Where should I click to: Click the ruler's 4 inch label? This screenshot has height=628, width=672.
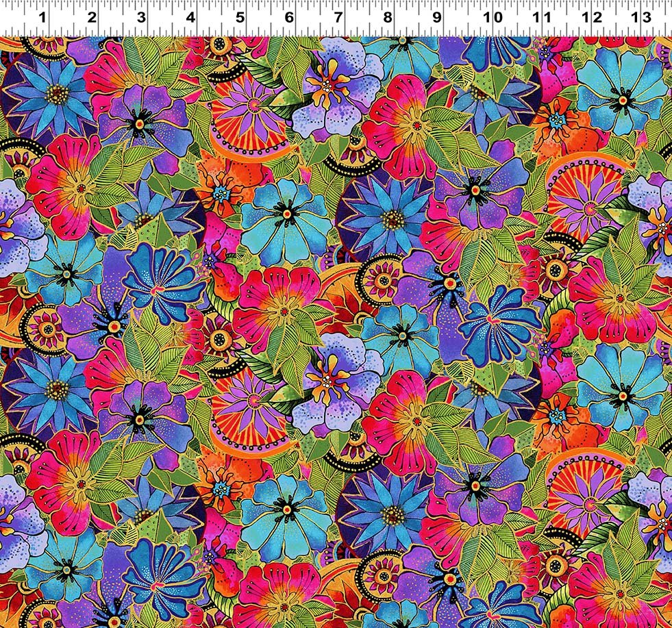click(190, 18)
